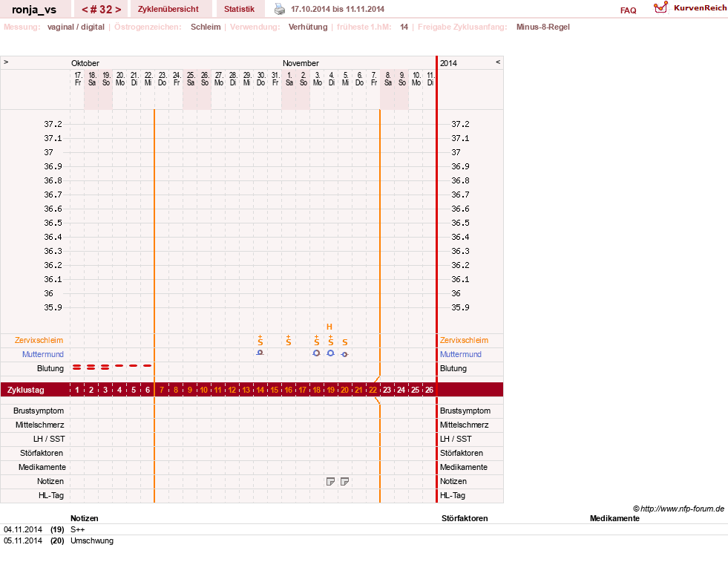Expand chart with the > arrow at top left

coord(6,62)
